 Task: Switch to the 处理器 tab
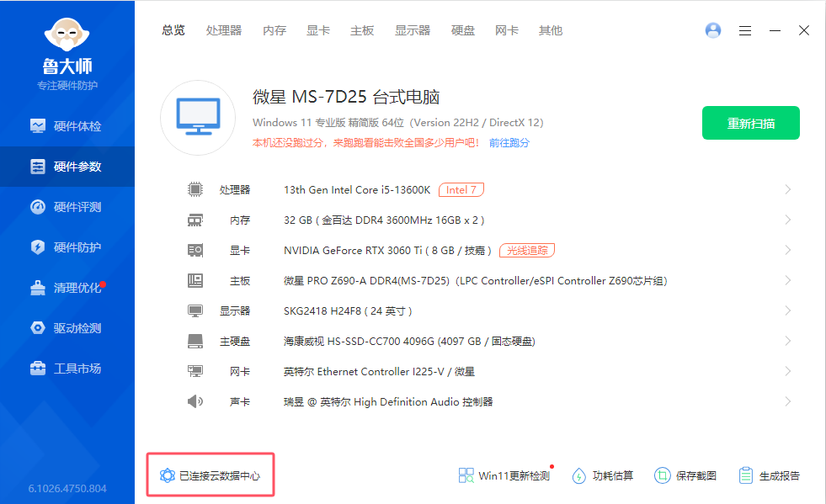[224, 30]
